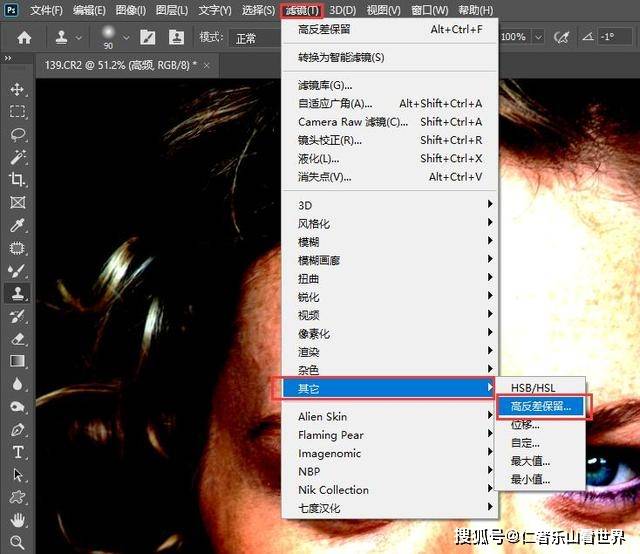Expand the Imagenomic submenu
The width and height of the screenshot is (640, 554).
[390, 453]
